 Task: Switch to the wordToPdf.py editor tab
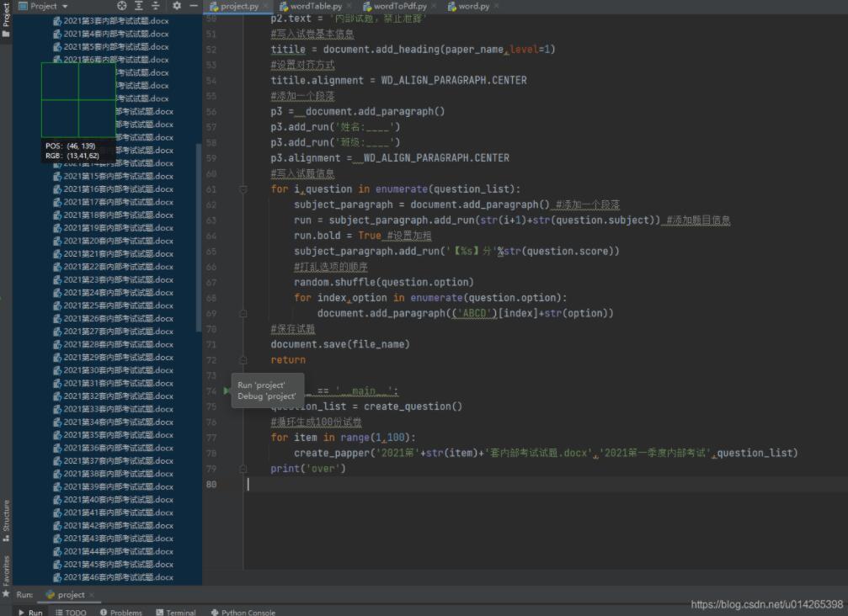coord(400,6)
